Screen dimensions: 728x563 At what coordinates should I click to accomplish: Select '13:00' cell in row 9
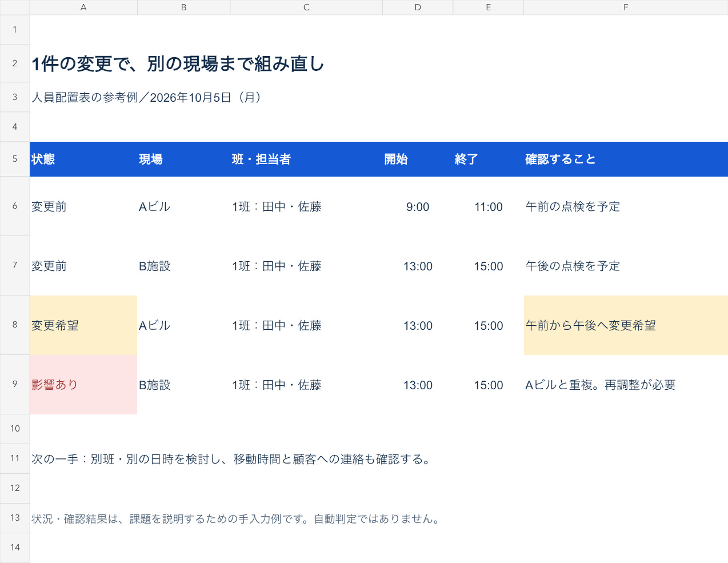(x=418, y=385)
